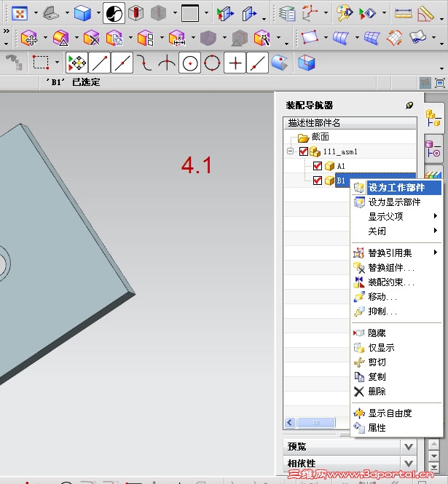This screenshot has width=448, height=484.
Task: Select 移动... menu entry
Action: pyautogui.click(x=397, y=297)
